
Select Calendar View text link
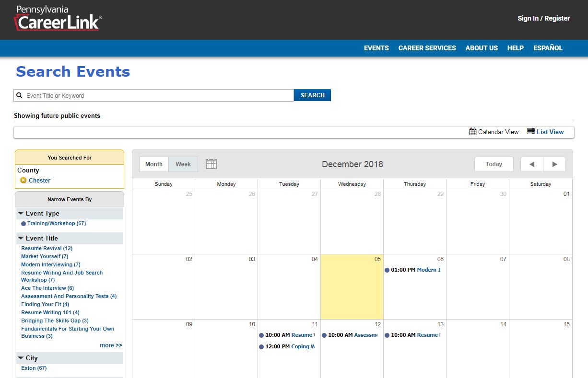498,132
